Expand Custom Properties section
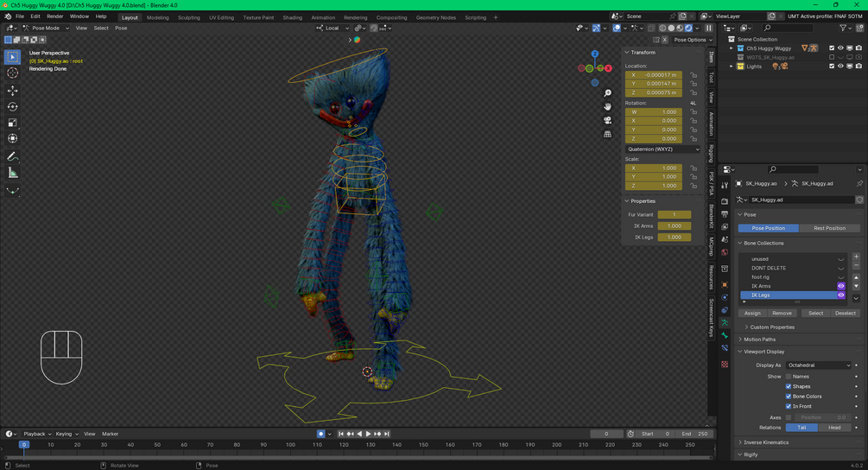The width and height of the screenshot is (868, 470). click(771, 327)
